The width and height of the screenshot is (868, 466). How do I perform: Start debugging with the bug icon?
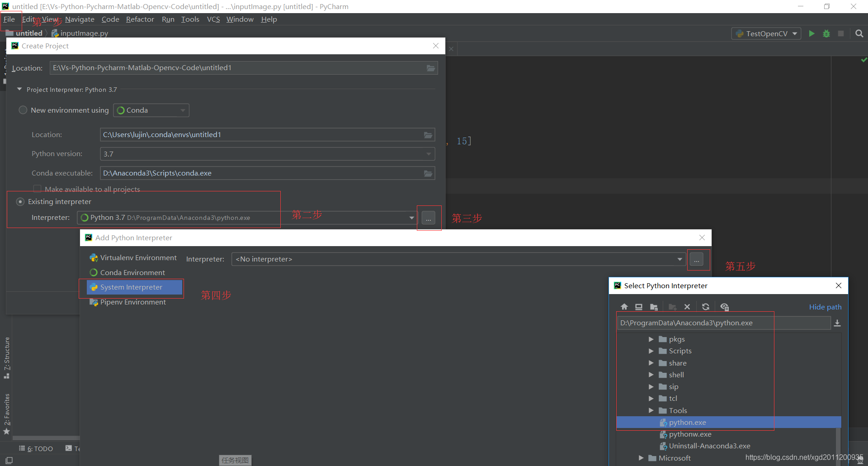826,33
